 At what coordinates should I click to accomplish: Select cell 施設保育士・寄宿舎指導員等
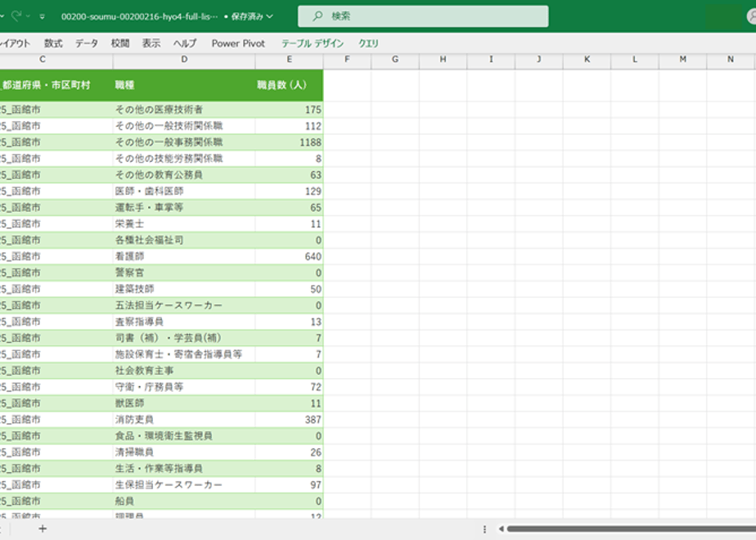[x=184, y=354]
